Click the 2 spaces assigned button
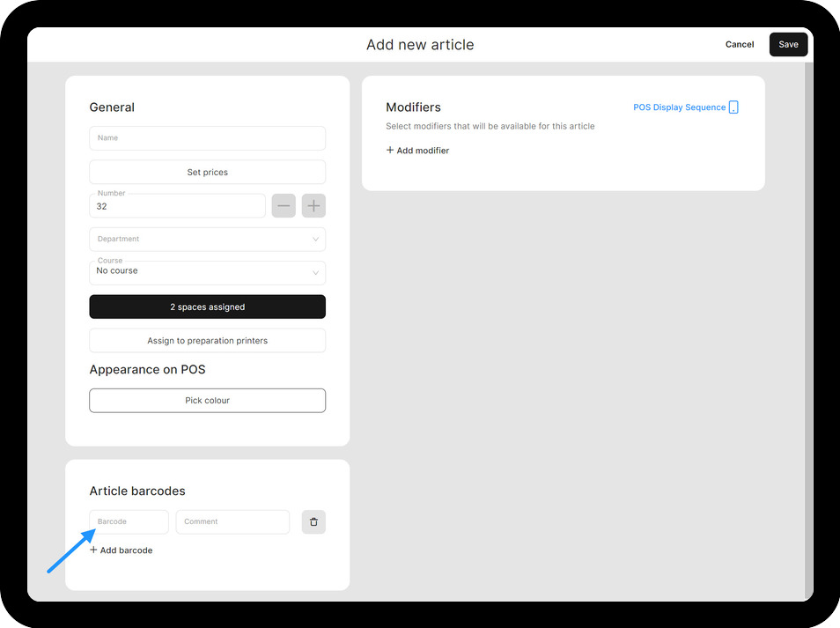The image size is (840, 628). pyautogui.click(x=207, y=307)
